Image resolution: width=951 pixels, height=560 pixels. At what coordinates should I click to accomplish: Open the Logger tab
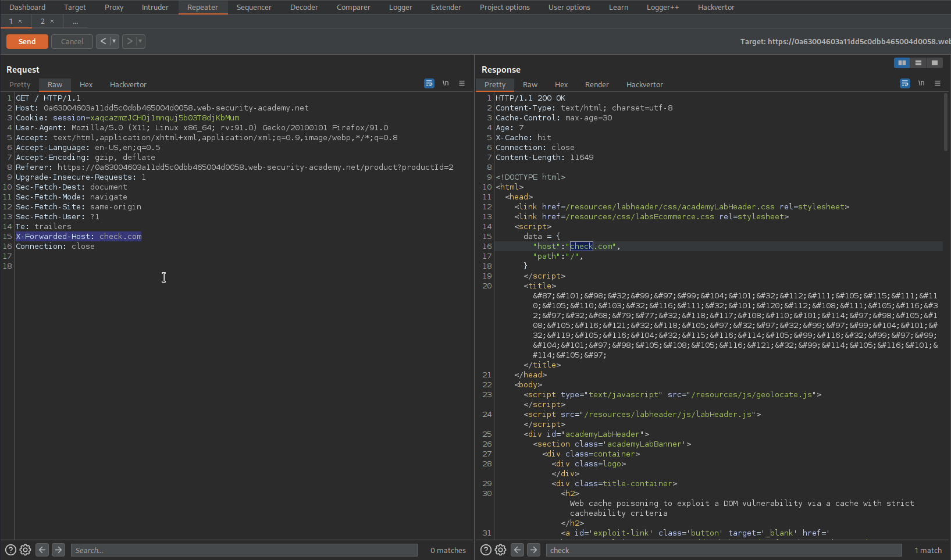point(401,7)
